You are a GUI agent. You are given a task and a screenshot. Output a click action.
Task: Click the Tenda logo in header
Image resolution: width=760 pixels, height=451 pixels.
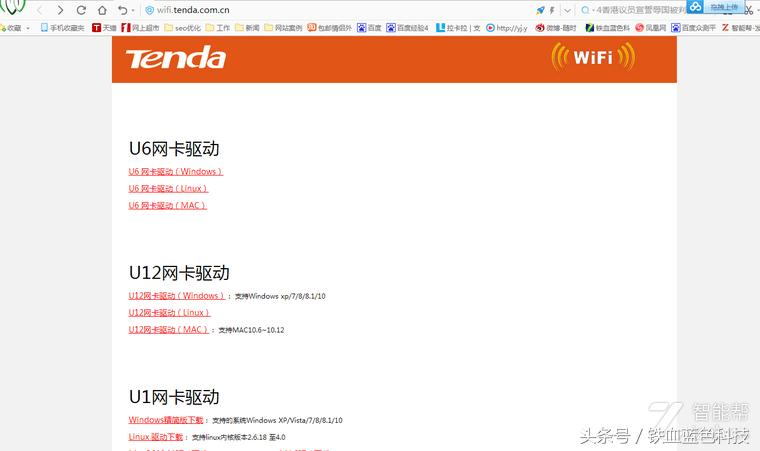pyautogui.click(x=176, y=58)
